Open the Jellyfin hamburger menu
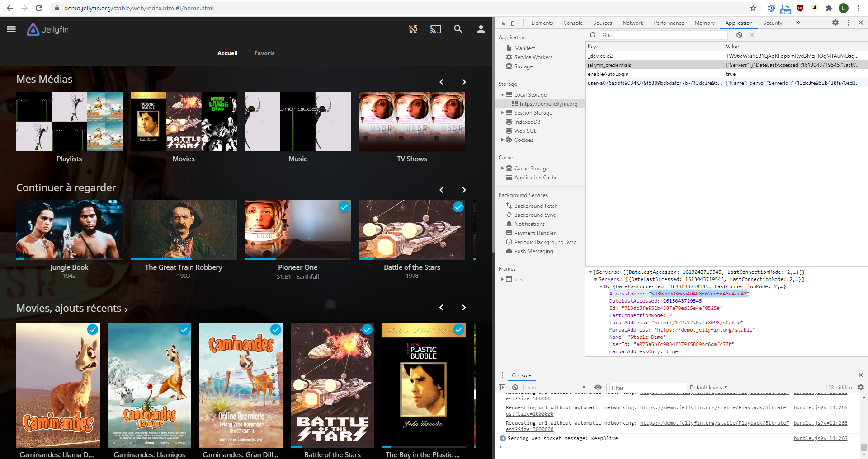This screenshot has height=459, width=868. [x=11, y=29]
